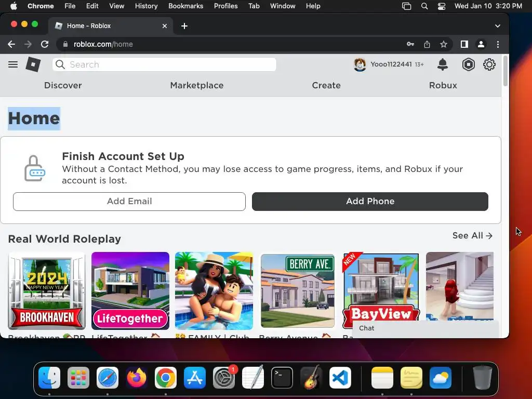Launch Firefox from the Dock
532x399 pixels.
(137, 378)
